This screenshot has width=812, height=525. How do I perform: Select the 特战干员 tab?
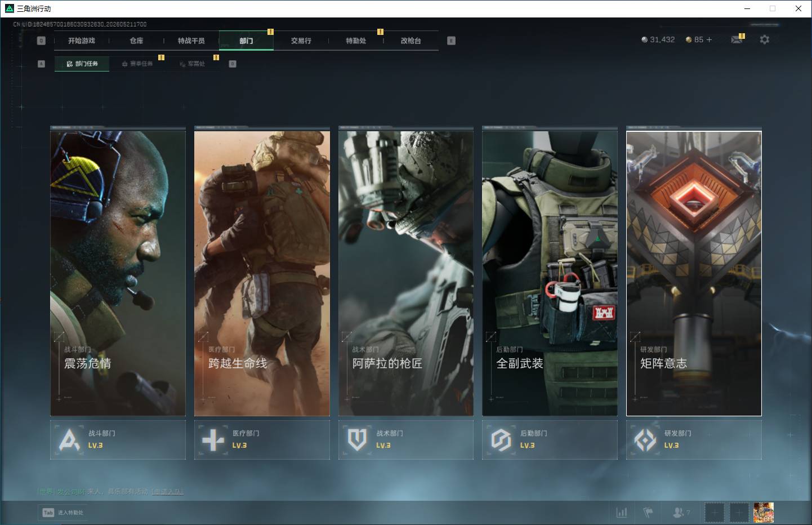[x=191, y=41]
